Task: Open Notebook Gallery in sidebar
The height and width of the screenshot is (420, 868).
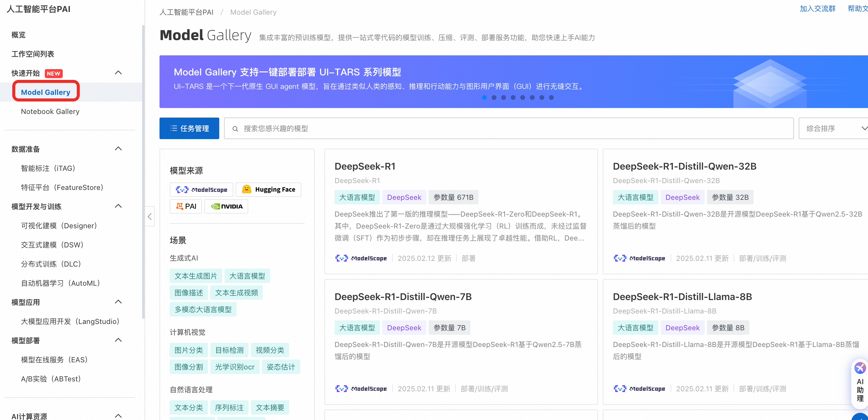Action: [50, 111]
